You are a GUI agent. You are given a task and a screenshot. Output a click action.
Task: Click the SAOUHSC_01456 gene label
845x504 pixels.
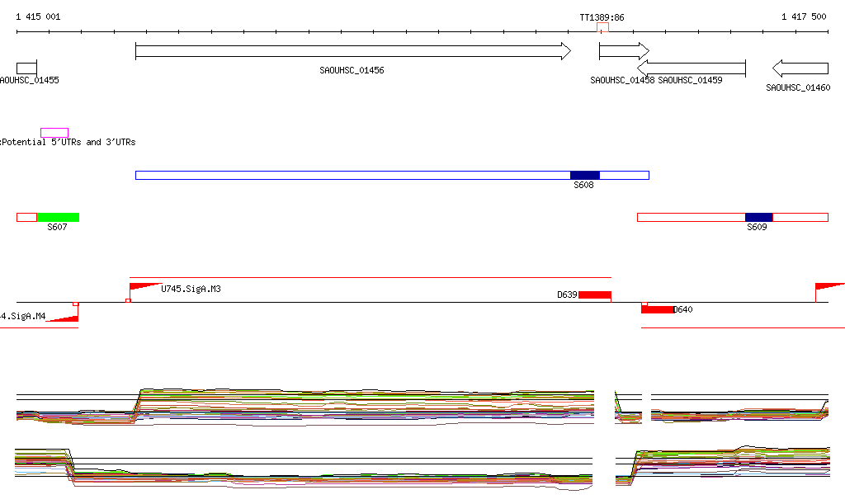tap(352, 71)
